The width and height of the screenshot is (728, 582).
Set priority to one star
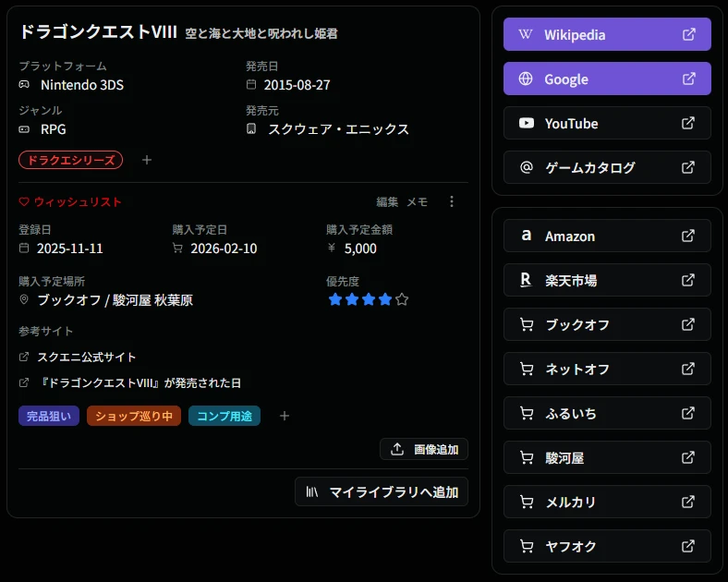335,300
